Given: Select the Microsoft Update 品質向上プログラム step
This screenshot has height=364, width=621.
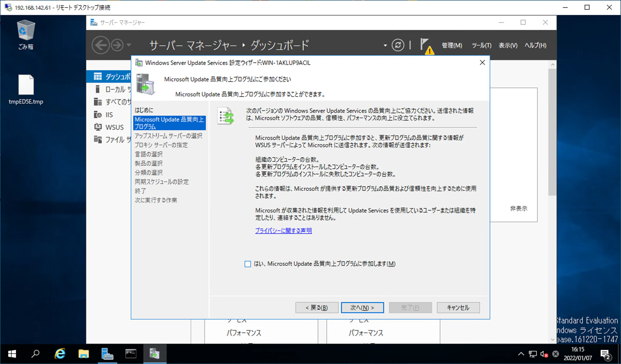Looking at the screenshot, I should coord(169,123).
